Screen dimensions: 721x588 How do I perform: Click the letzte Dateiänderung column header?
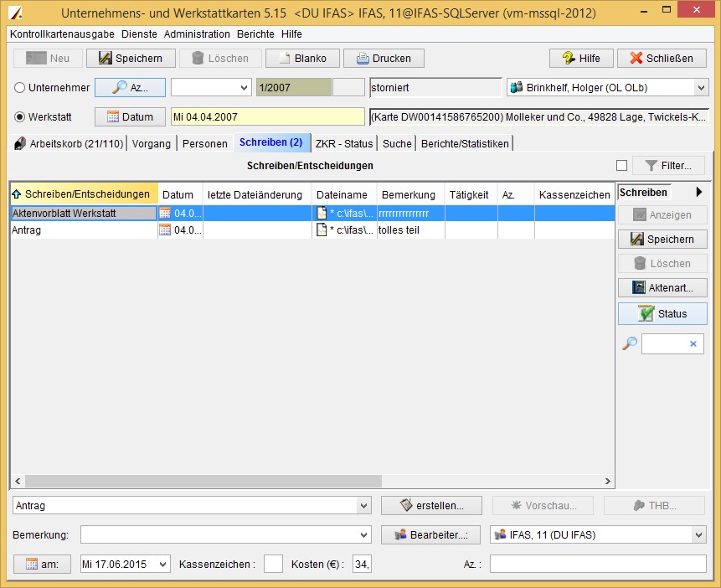point(258,194)
